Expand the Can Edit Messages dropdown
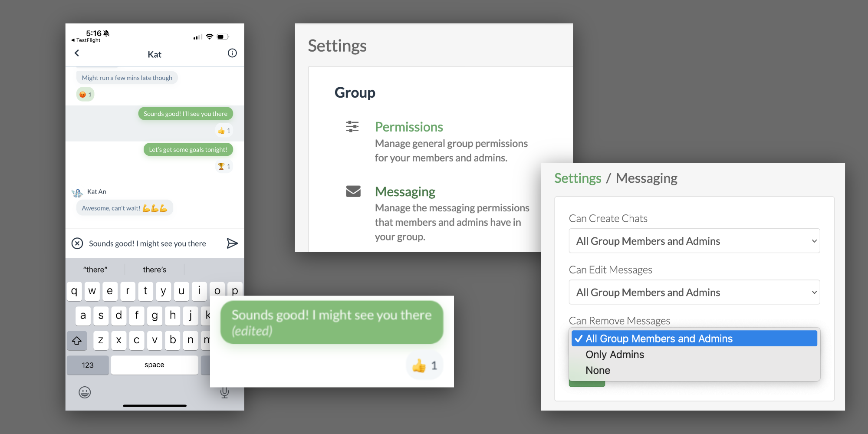 [694, 292]
